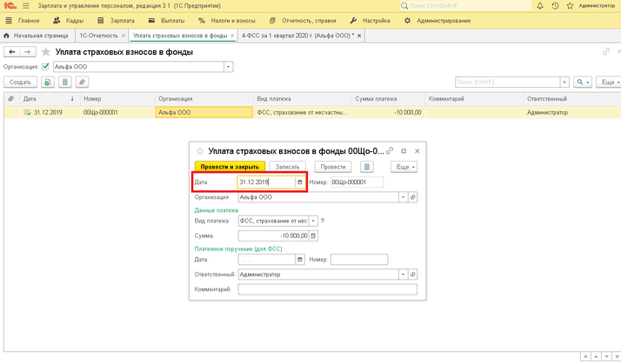
Task: Open the Организация item via its open button in the dialog
Action: point(413,197)
